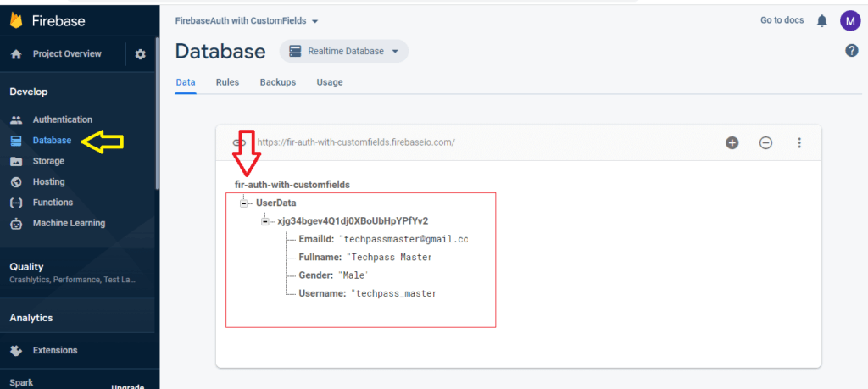This screenshot has width=868, height=389.
Task: Open project settings gear icon
Action: coord(140,54)
